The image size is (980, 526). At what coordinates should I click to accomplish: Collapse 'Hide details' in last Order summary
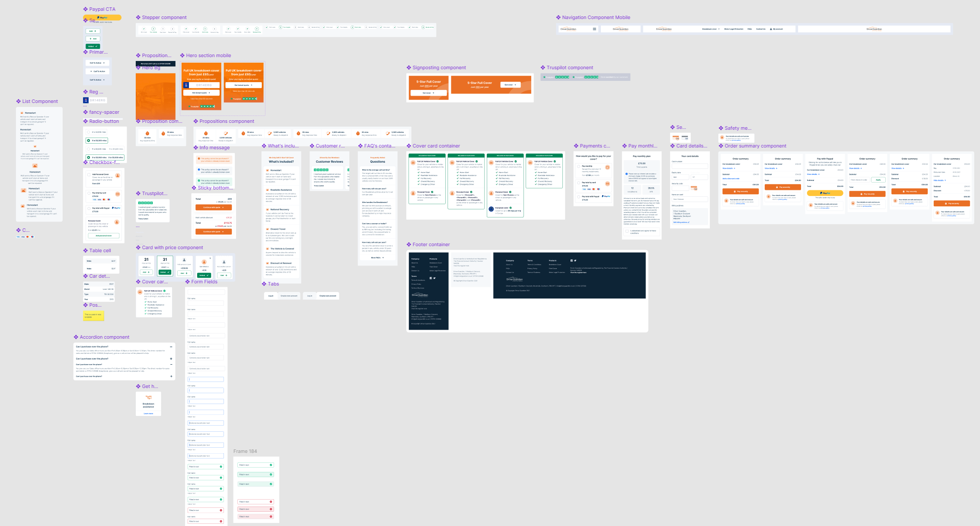click(939, 180)
